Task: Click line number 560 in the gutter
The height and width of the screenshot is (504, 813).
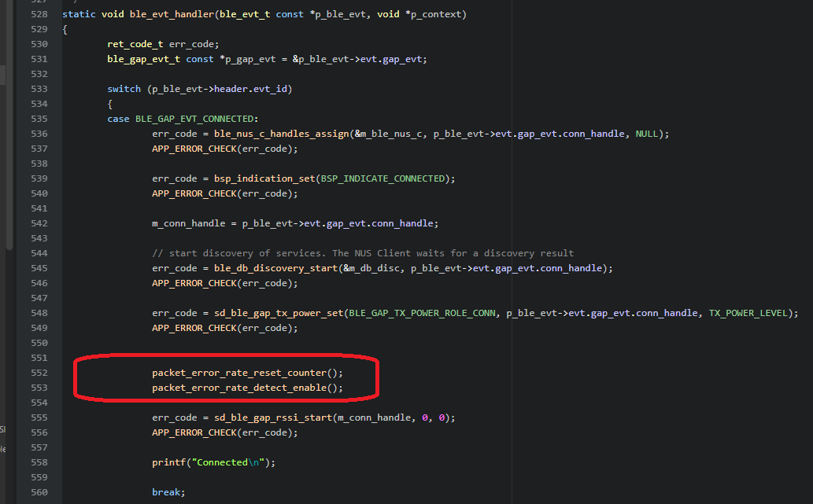Action: (39, 493)
